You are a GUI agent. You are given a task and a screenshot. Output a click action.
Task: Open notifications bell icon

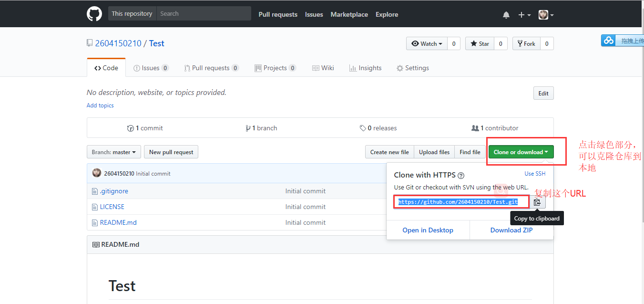click(506, 15)
